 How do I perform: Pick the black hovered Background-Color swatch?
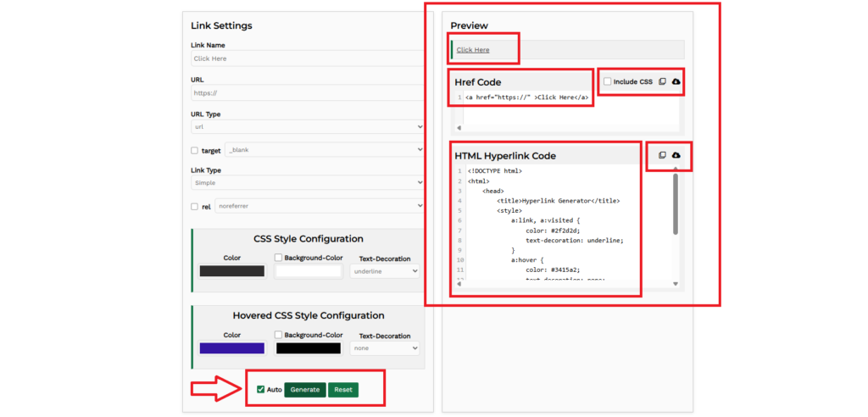[309, 348]
